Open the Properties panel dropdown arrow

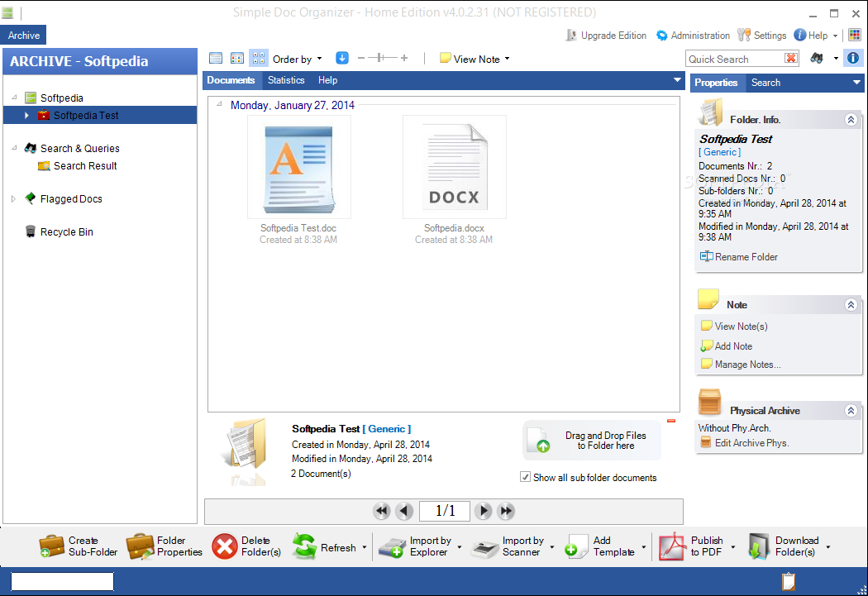coord(856,83)
